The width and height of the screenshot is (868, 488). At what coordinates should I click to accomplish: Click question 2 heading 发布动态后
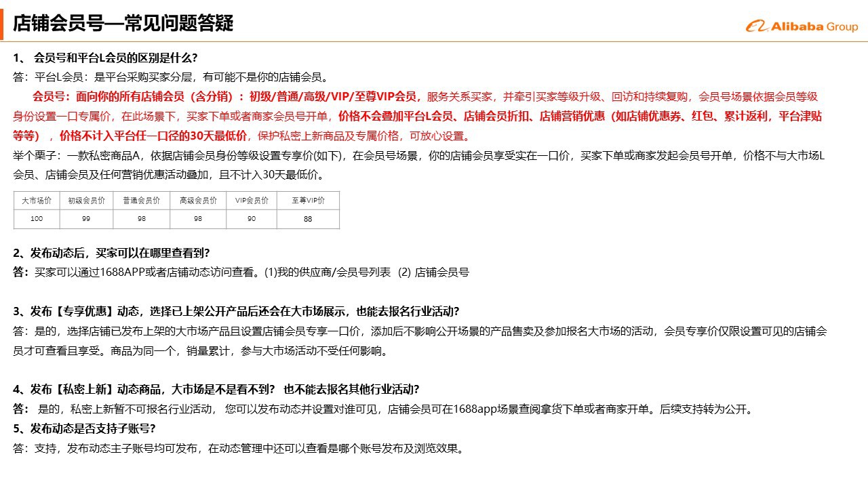[x=111, y=253]
